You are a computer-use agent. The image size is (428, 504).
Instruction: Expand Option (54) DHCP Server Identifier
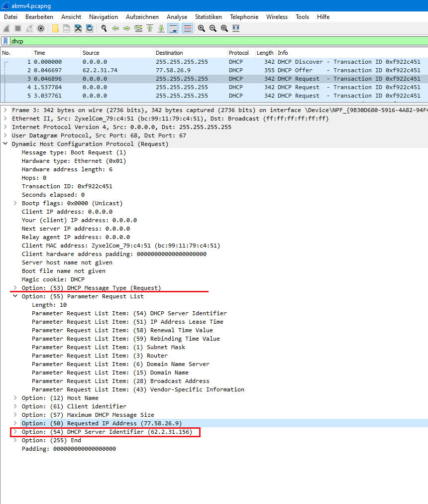(x=15, y=432)
